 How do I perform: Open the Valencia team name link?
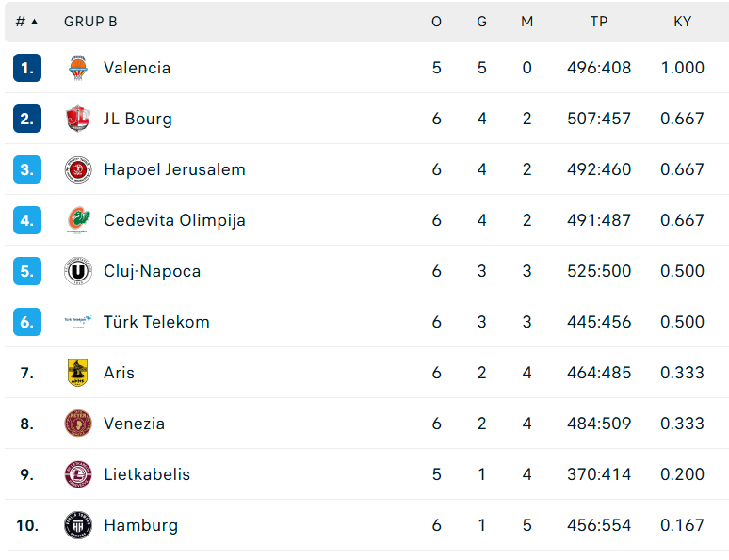click(138, 68)
